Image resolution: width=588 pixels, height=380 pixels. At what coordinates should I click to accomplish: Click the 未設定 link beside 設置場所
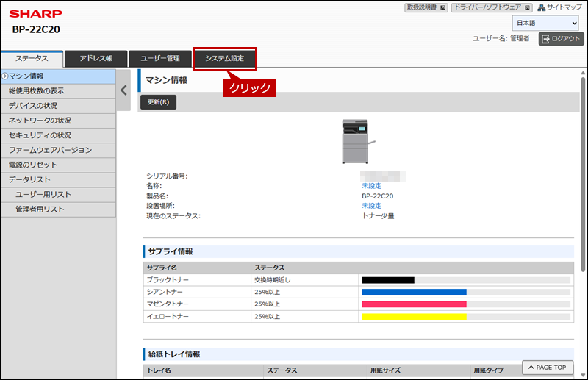(x=371, y=206)
